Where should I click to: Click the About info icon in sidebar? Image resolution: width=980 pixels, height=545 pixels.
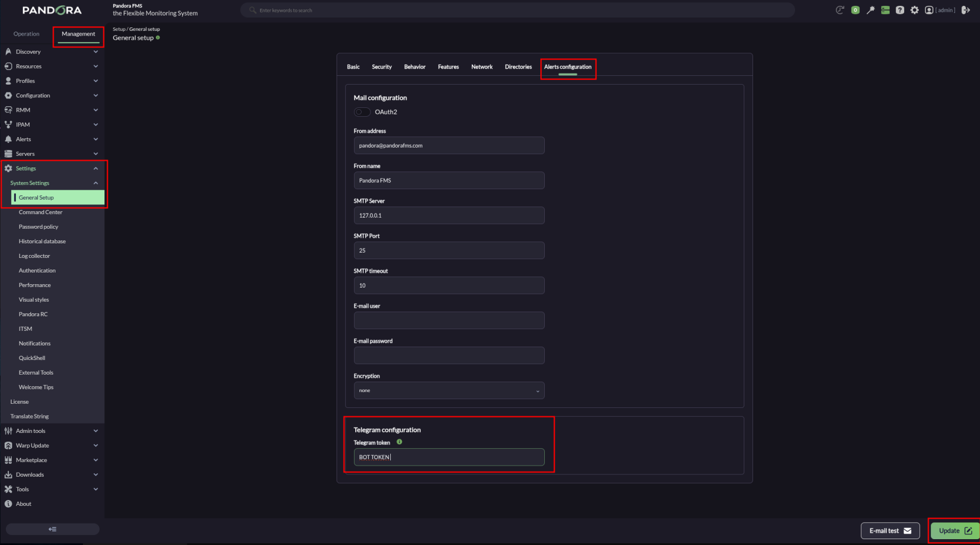point(8,504)
